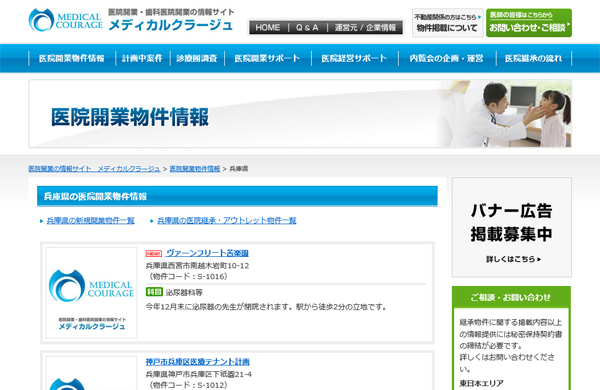Click the ご相談・お問い合わせ green sidebar header
Viewport: 600px width, 390px height.
tap(511, 297)
